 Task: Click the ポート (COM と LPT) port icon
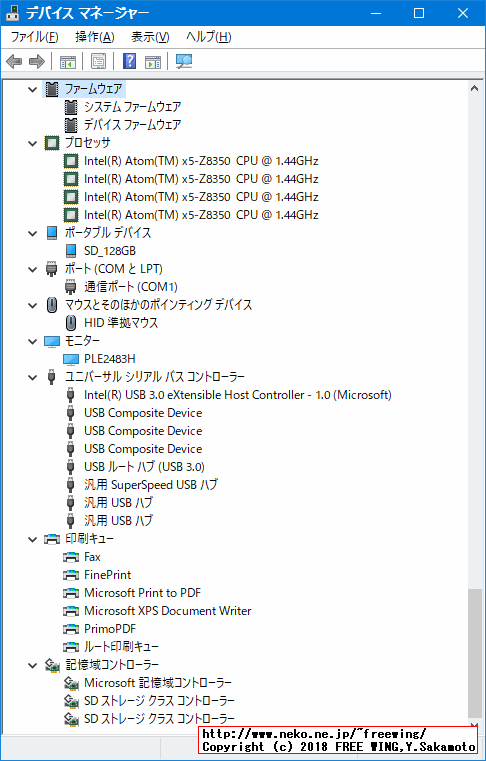point(51,269)
